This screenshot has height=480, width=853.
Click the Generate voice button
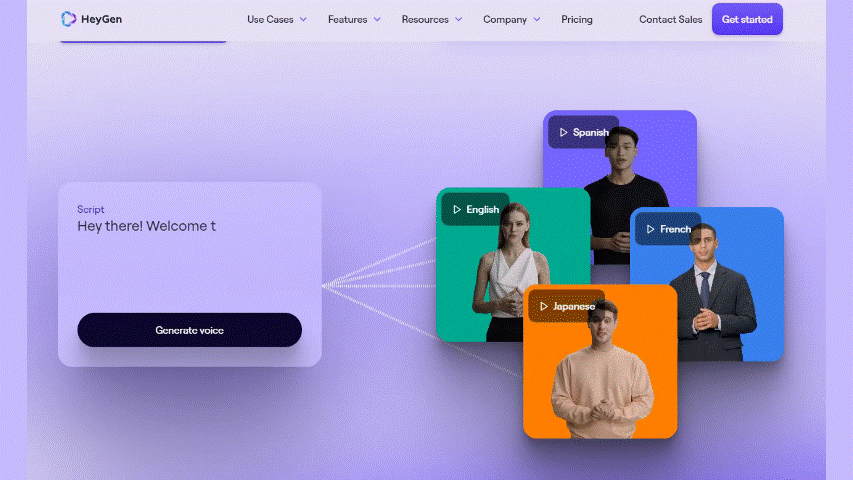tap(189, 330)
